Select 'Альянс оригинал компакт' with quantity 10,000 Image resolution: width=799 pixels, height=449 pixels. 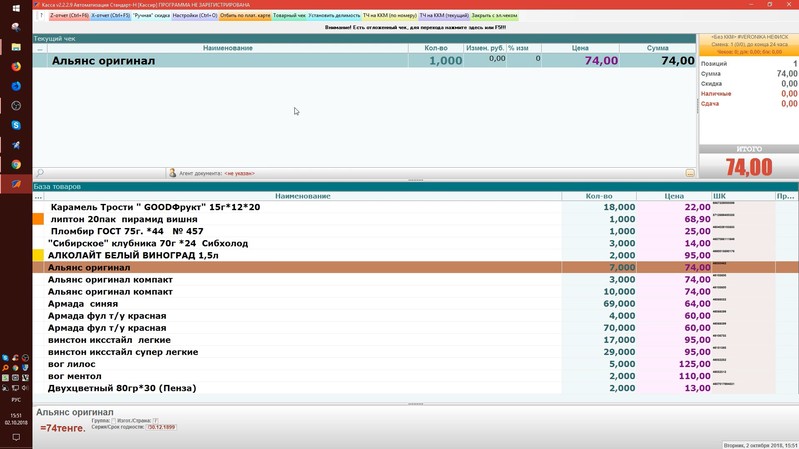(415, 292)
